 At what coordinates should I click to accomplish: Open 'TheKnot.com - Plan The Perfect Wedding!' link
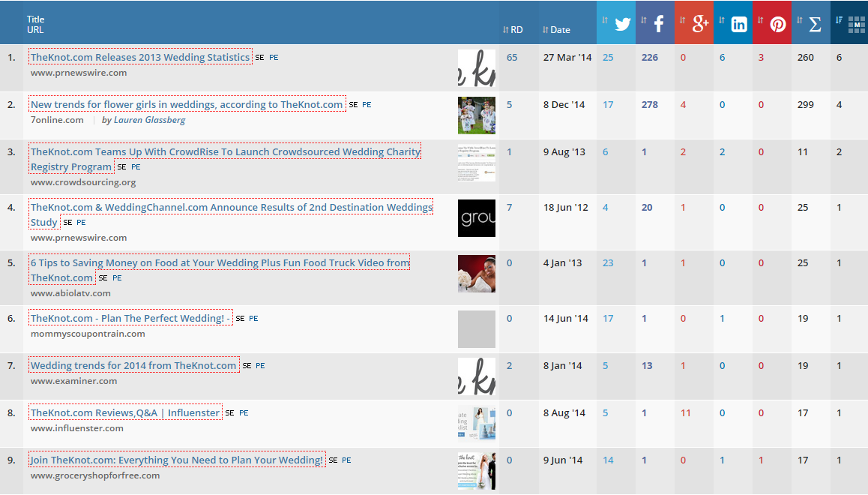click(x=130, y=318)
